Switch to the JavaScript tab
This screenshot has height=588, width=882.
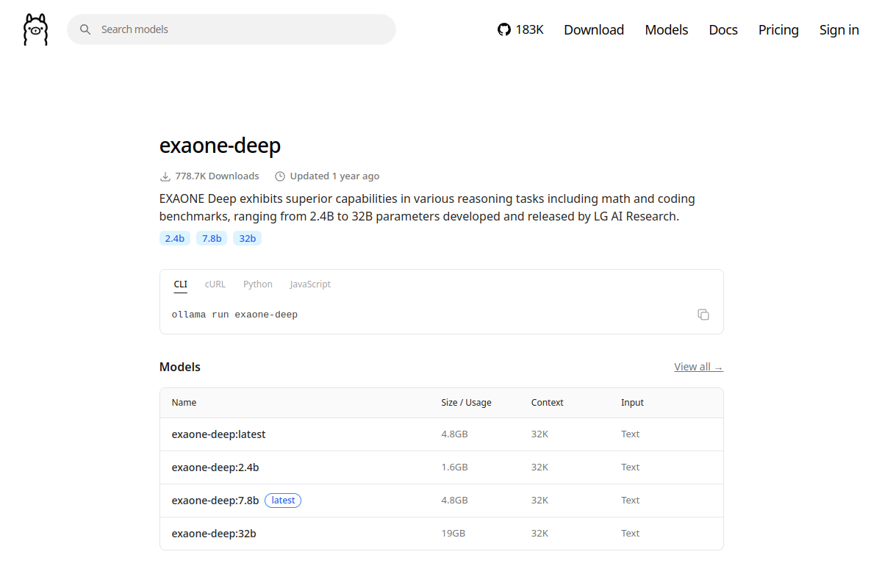coord(310,284)
